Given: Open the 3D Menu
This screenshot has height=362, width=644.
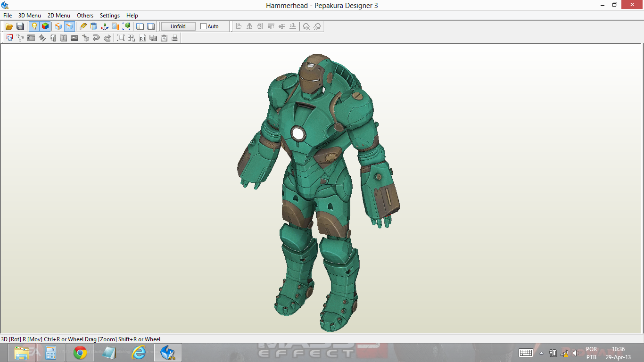Looking at the screenshot, I should (x=30, y=15).
